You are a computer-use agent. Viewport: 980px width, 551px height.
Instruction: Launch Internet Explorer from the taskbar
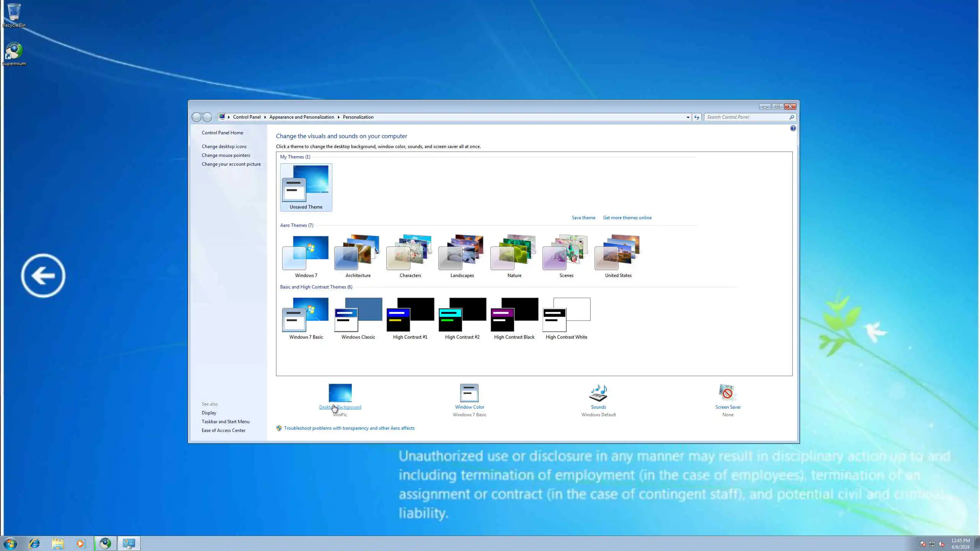tap(34, 543)
